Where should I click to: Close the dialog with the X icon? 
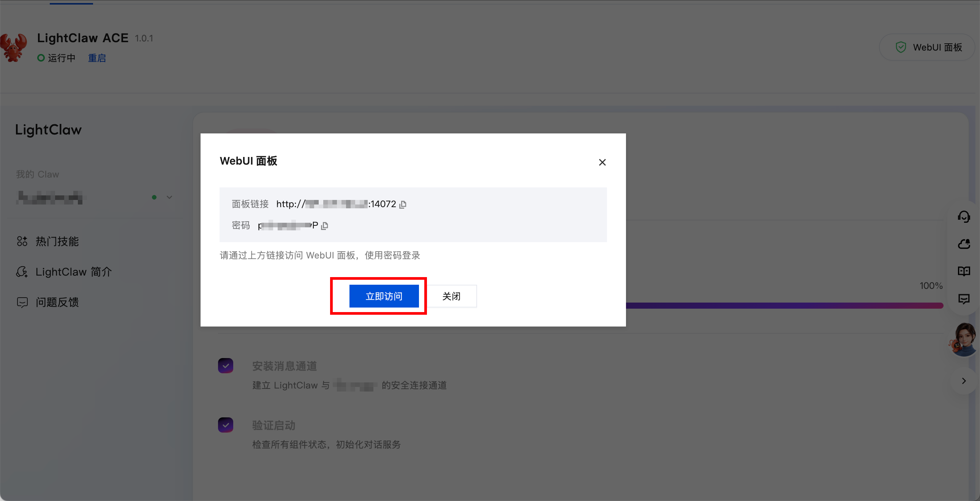pos(602,162)
